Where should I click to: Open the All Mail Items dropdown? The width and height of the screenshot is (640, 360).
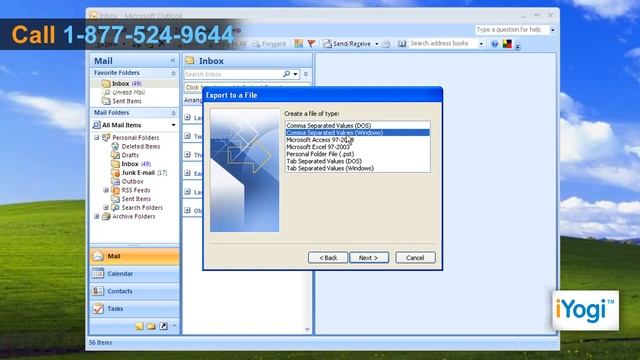[x=173, y=125]
